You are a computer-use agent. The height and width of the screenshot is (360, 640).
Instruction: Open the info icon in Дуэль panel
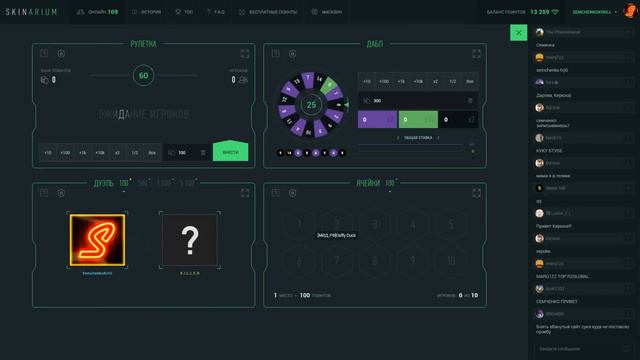coord(44,193)
